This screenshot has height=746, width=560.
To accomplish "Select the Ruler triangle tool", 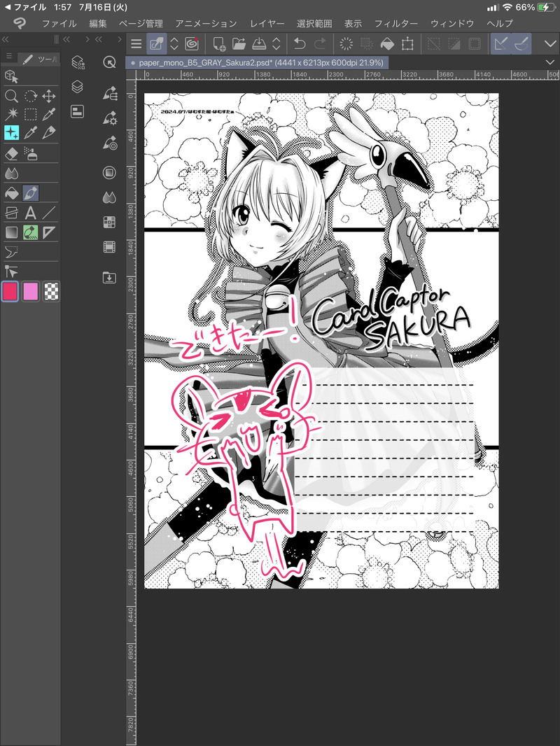I will 48,232.
